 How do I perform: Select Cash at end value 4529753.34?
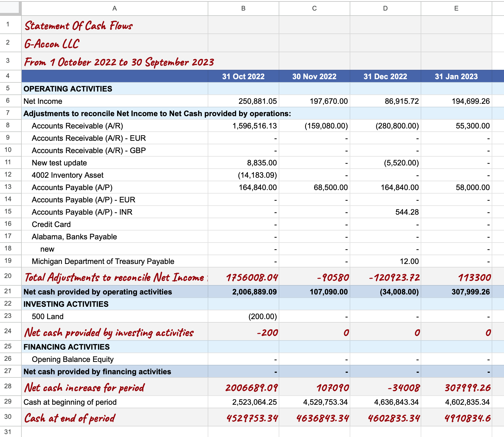(x=243, y=417)
